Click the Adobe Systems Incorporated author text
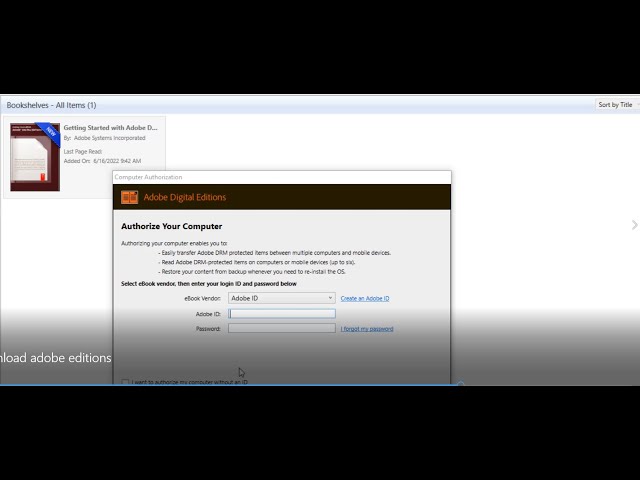Screen dimensions: 640x480 pyautogui.click(x=109, y=138)
